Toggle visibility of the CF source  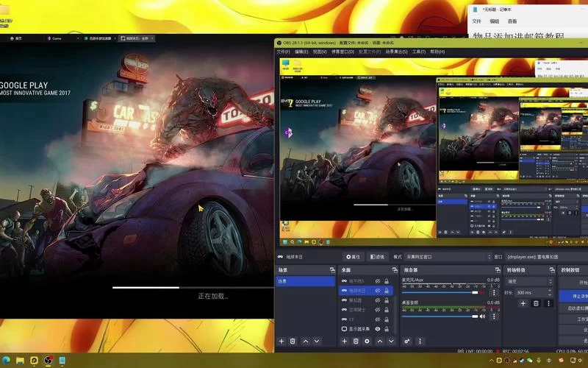pos(378,319)
